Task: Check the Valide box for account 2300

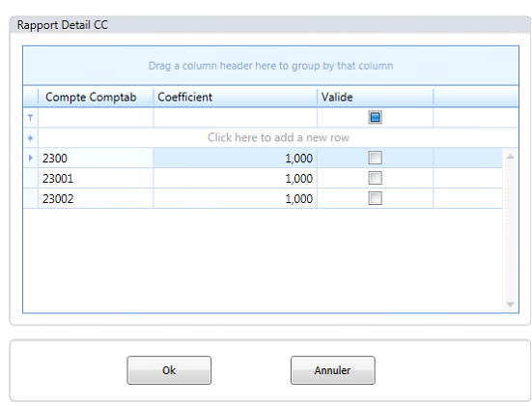Action: click(375, 158)
